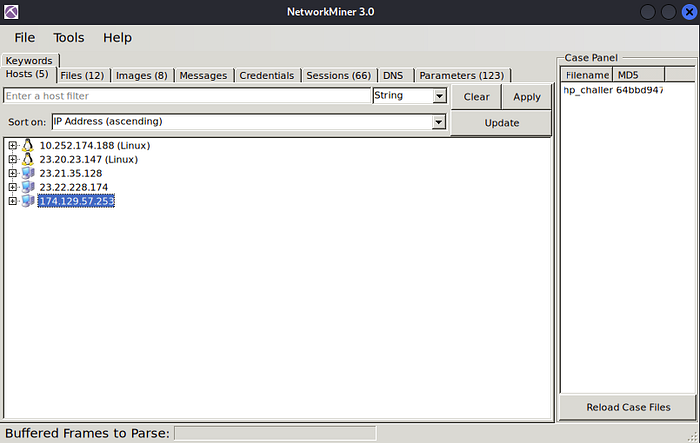Click the Clear filter button

coord(476,96)
